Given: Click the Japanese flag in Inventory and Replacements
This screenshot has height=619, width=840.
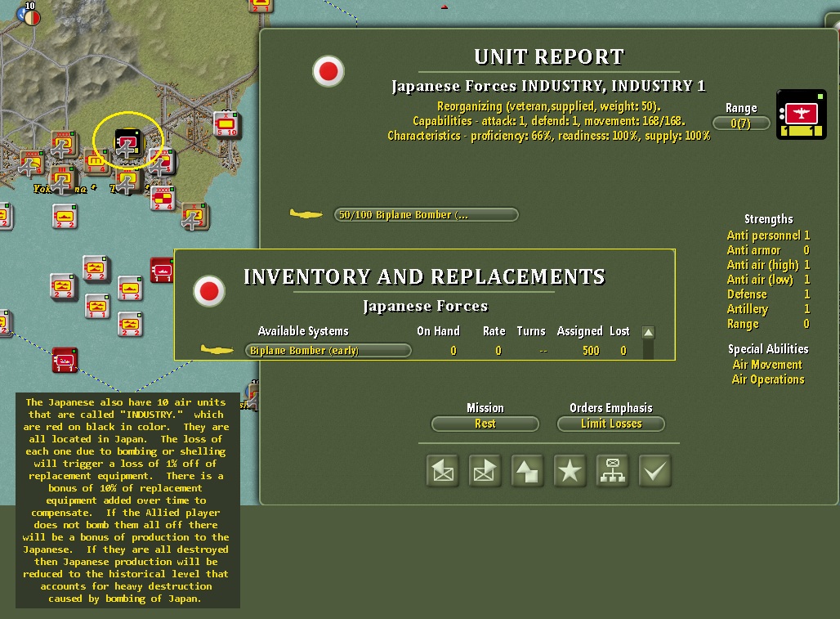Looking at the screenshot, I should click(209, 291).
